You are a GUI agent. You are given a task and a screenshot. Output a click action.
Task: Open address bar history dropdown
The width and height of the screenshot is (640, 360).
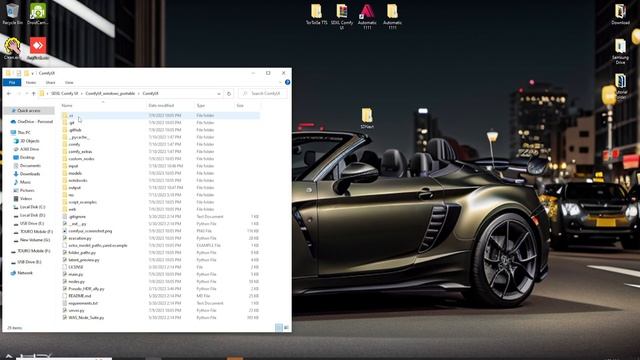pos(219,93)
